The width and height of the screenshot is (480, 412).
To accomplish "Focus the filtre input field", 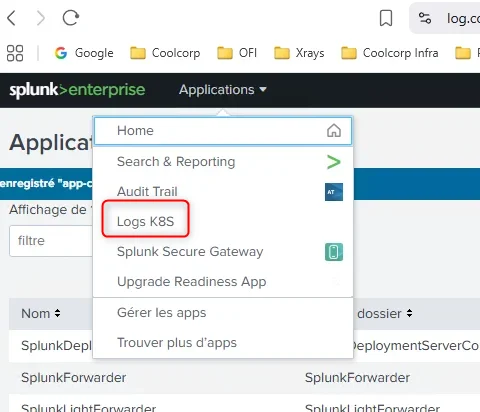I will point(51,241).
